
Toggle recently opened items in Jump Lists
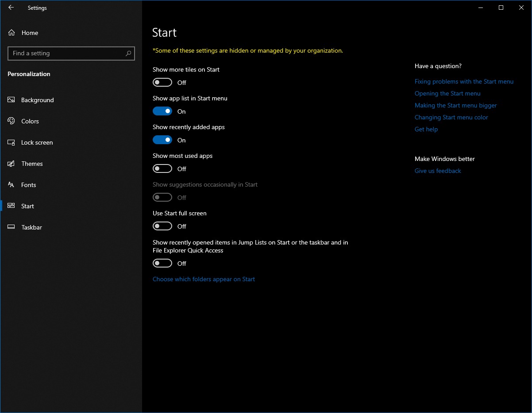pos(162,264)
